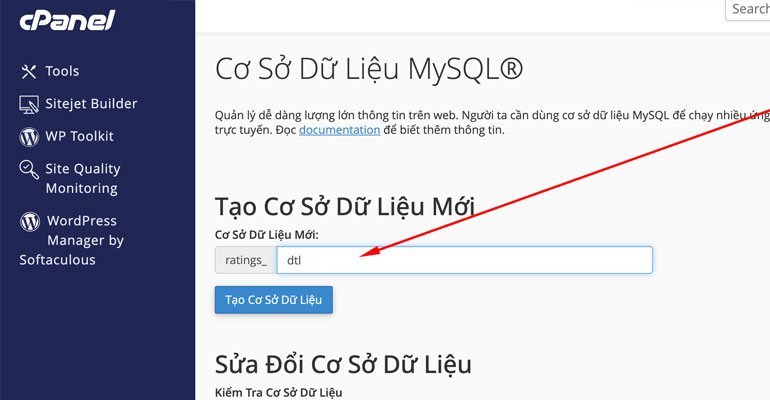This screenshot has width=770, height=400.
Task: Click the WP Toolkit WordPress icon
Action: point(29,136)
